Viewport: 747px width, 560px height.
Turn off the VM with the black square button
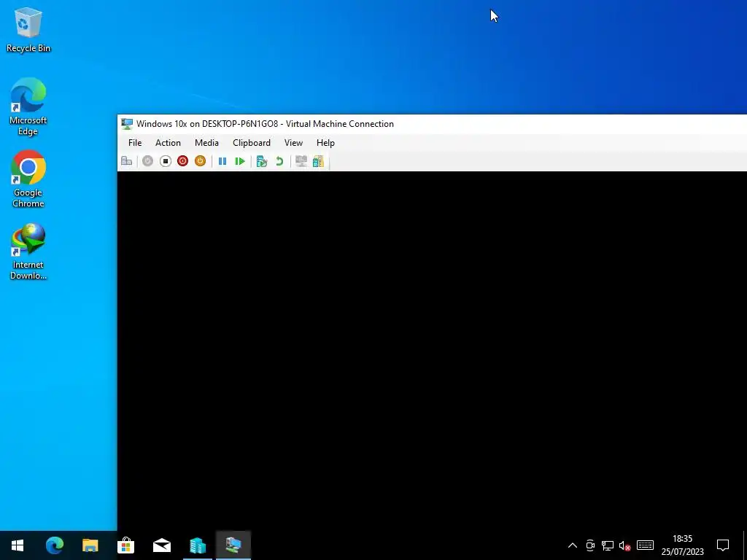(166, 161)
